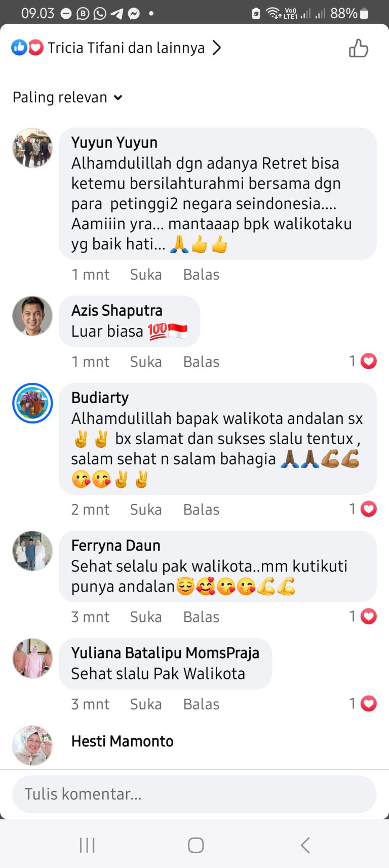Open Hesti Mamonto's profile photo
Viewport: 389px width, 868px height.
tap(32, 745)
